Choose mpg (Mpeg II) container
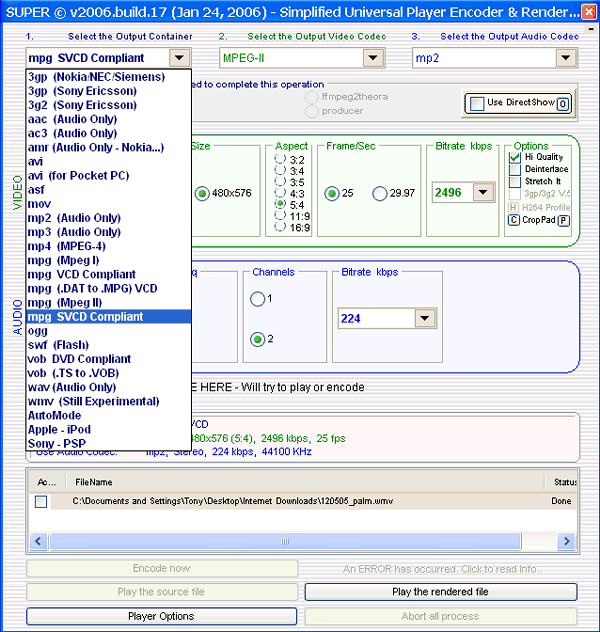 coord(108,303)
